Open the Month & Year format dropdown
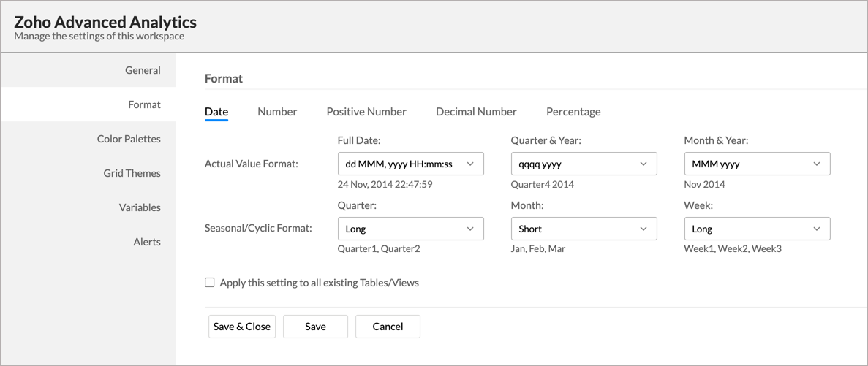This screenshot has height=366, width=868. pyautogui.click(x=757, y=164)
